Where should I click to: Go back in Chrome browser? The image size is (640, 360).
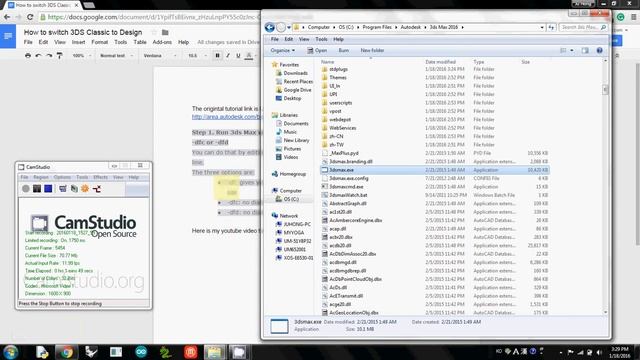coord(7,17)
